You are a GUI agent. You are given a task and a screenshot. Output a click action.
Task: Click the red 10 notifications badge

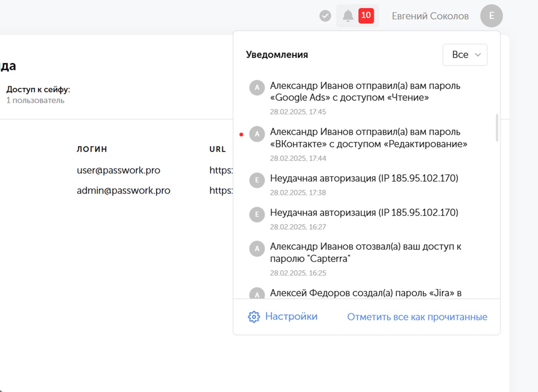pos(366,15)
